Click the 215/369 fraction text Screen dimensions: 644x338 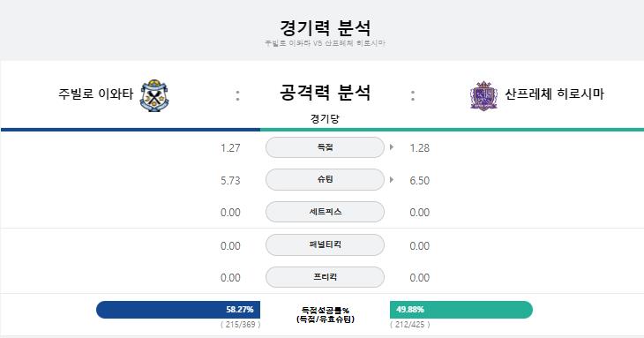pos(240,325)
